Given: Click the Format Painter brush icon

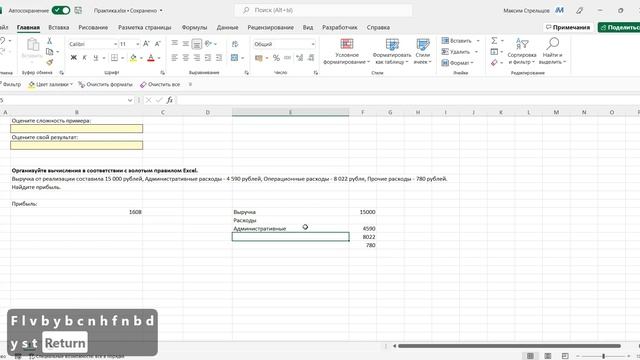Looking at the screenshot, I should (49, 62).
